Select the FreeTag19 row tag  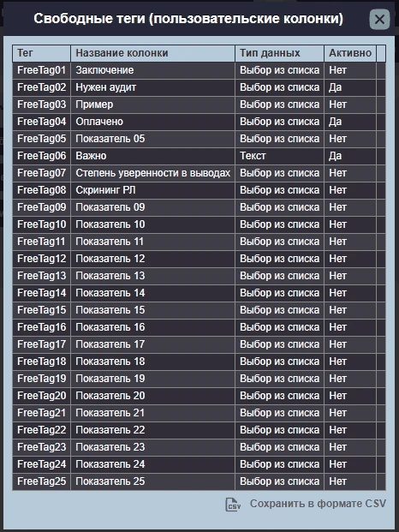[x=41, y=379]
